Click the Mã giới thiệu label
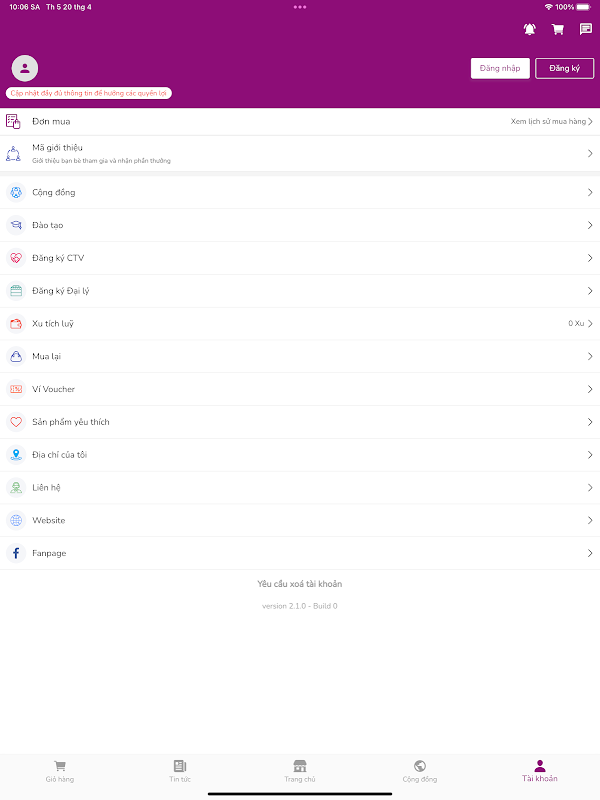 coord(57,147)
